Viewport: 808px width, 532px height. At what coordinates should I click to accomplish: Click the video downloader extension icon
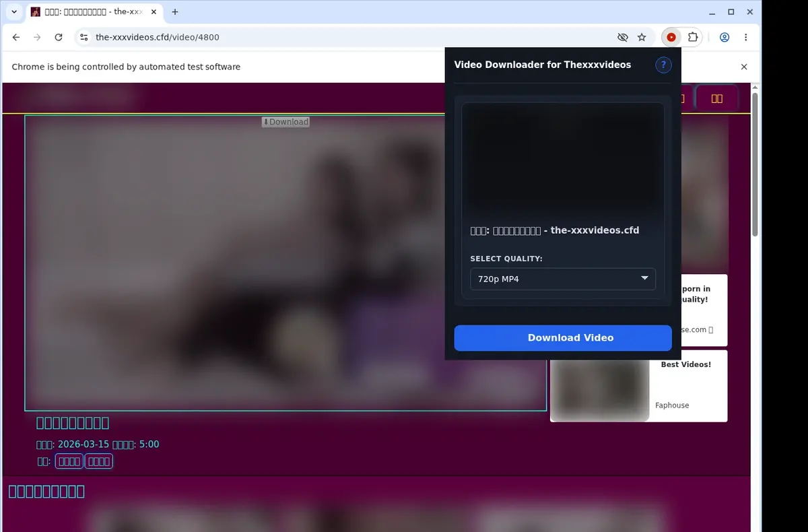671,38
